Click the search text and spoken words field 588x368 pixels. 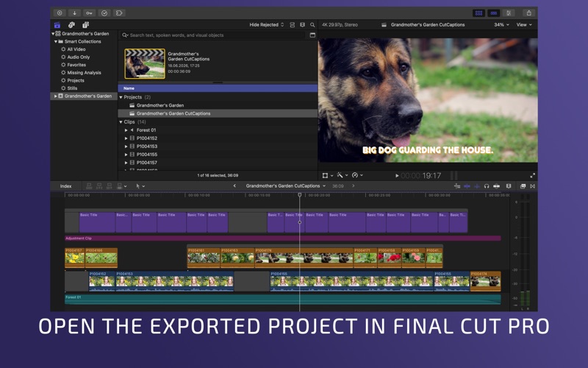click(212, 35)
